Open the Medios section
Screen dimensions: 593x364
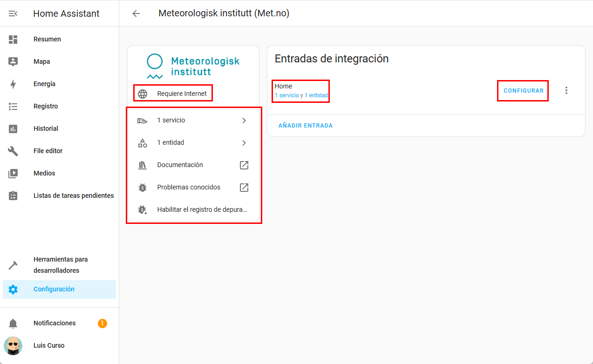click(44, 174)
